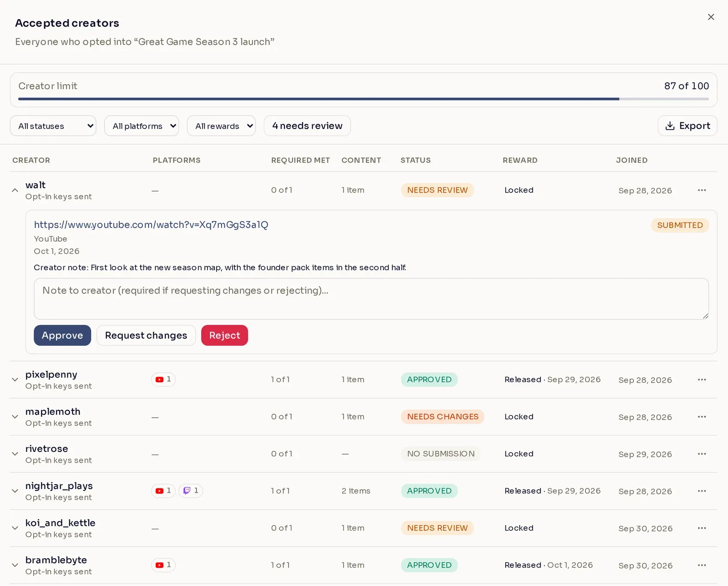Image resolution: width=728 pixels, height=586 pixels.
Task: Click bramblebyte's APPROVED status badge
Action: (x=429, y=565)
